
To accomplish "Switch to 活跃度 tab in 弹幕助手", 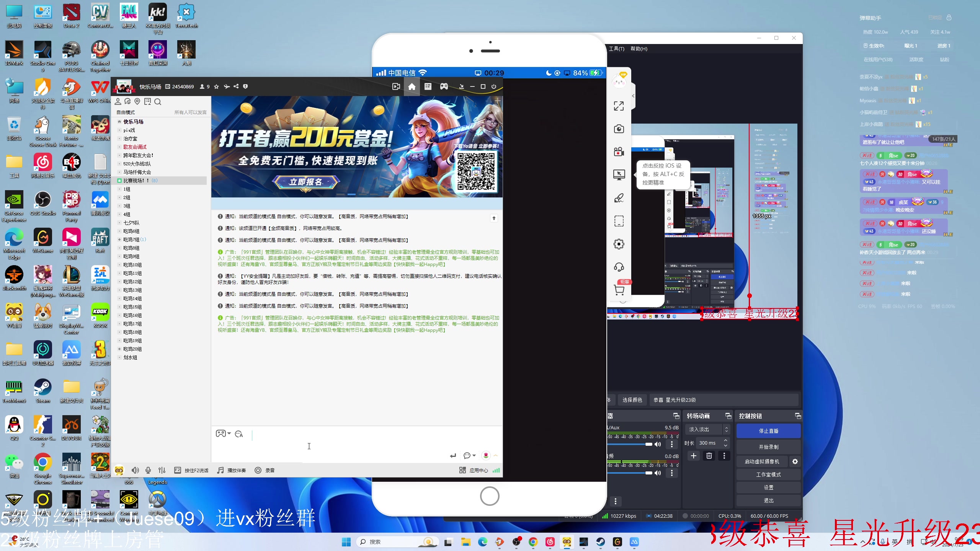I will [916, 60].
